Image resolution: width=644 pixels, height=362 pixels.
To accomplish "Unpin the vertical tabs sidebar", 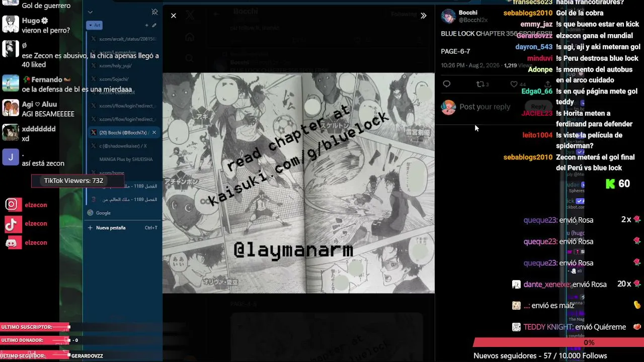I will (154, 12).
